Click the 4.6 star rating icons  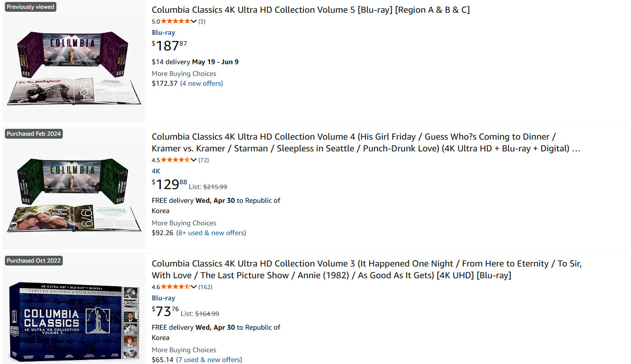click(x=175, y=287)
